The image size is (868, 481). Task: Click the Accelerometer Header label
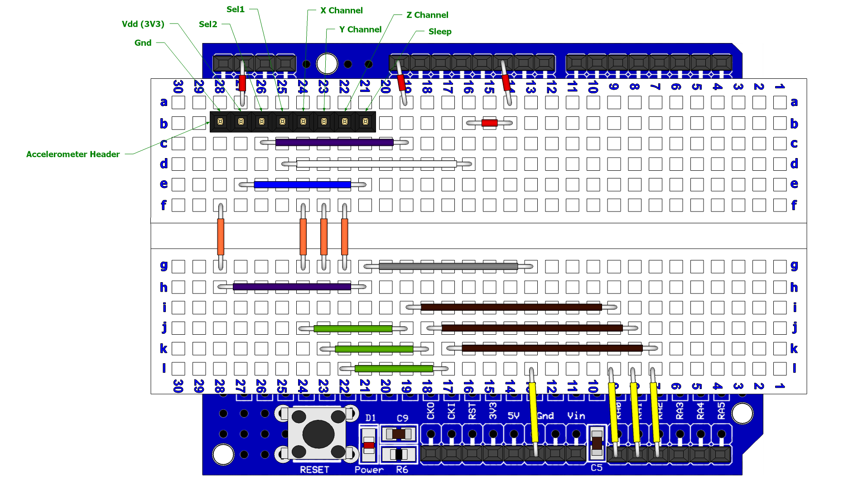point(73,154)
